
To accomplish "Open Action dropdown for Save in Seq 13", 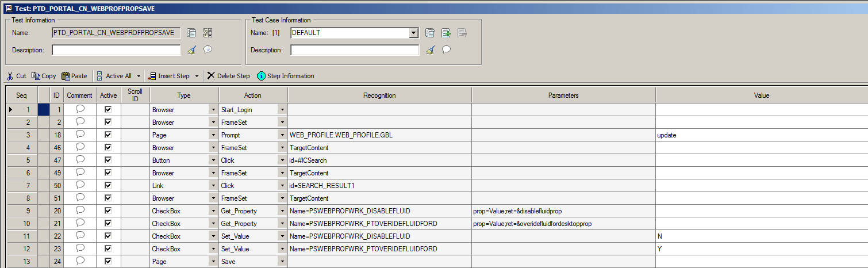I will (282, 261).
